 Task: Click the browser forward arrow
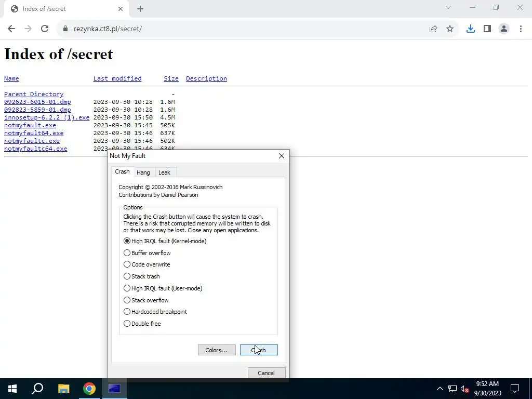pyautogui.click(x=28, y=29)
